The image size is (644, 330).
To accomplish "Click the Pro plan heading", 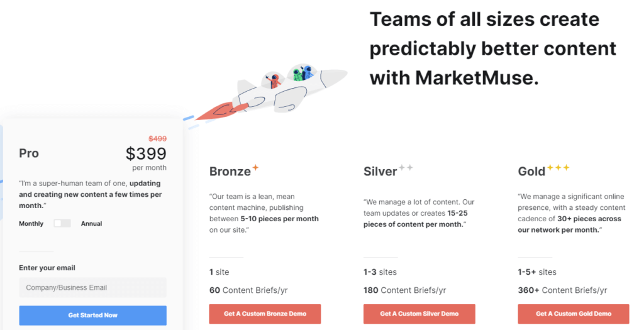I will [x=29, y=153].
